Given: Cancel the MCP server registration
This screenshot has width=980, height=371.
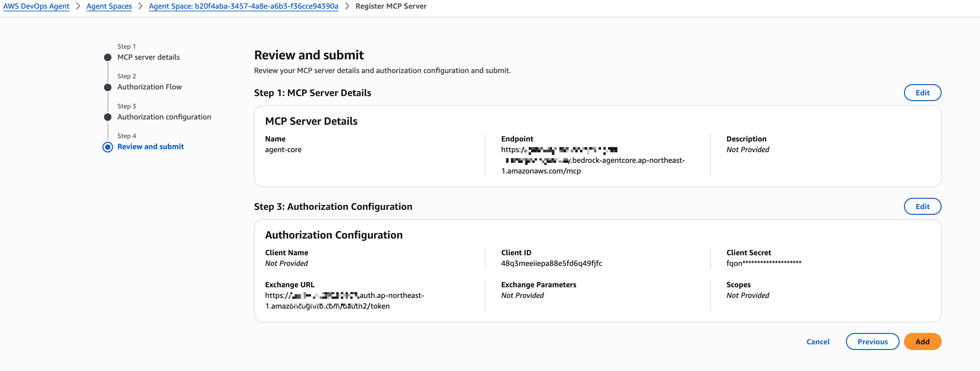Looking at the screenshot, I should tap(818, 341).
